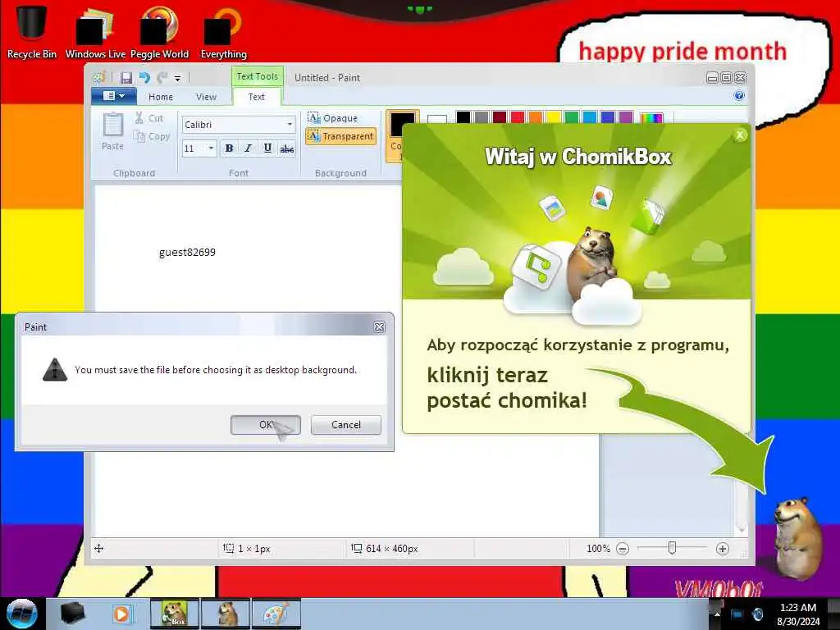Image resolution: width=840 pixels, height=630 pixels.
Task: Click the ChomikBox taskbar button
Action: point(175,614)
